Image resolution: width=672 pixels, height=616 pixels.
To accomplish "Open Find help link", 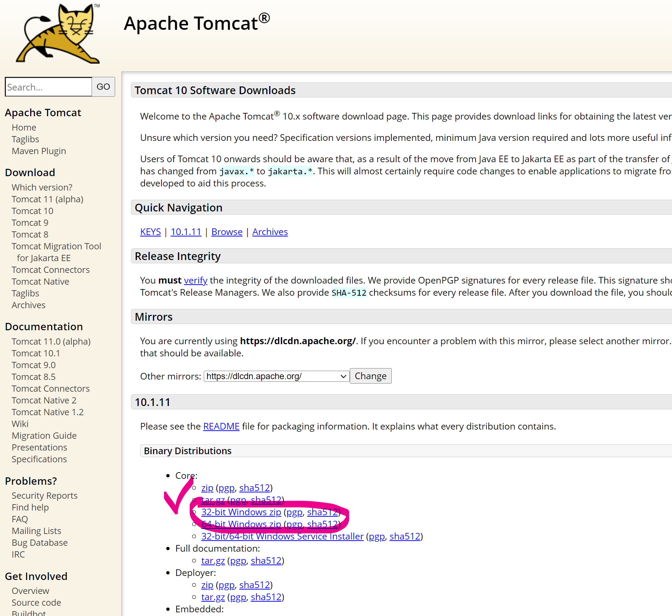I will [x=30, y=507].
